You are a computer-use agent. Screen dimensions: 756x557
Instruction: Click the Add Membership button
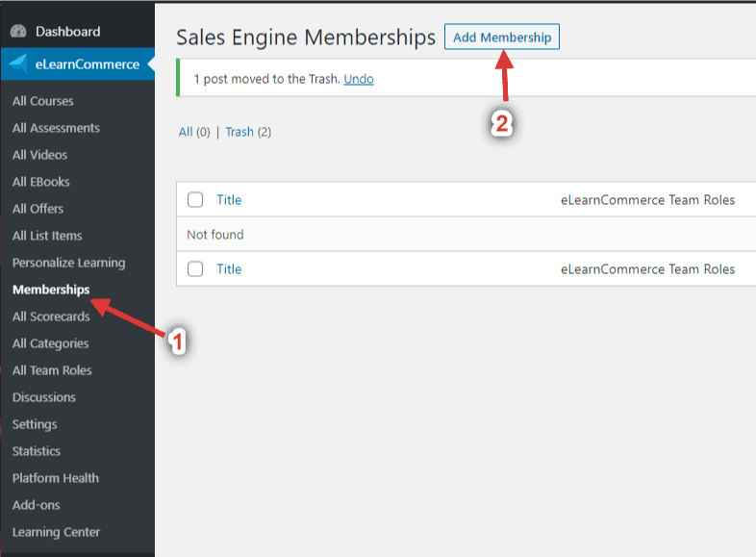(x=501, y=38)
